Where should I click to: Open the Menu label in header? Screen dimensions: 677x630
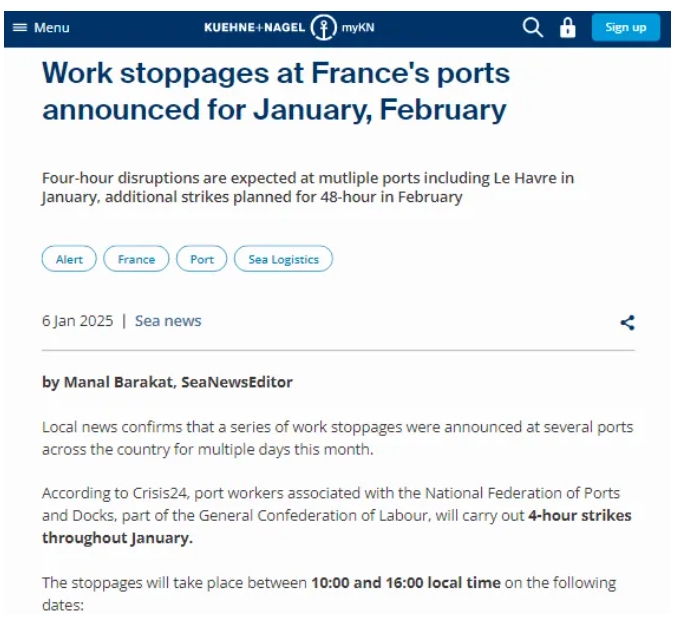pos(51,28)
